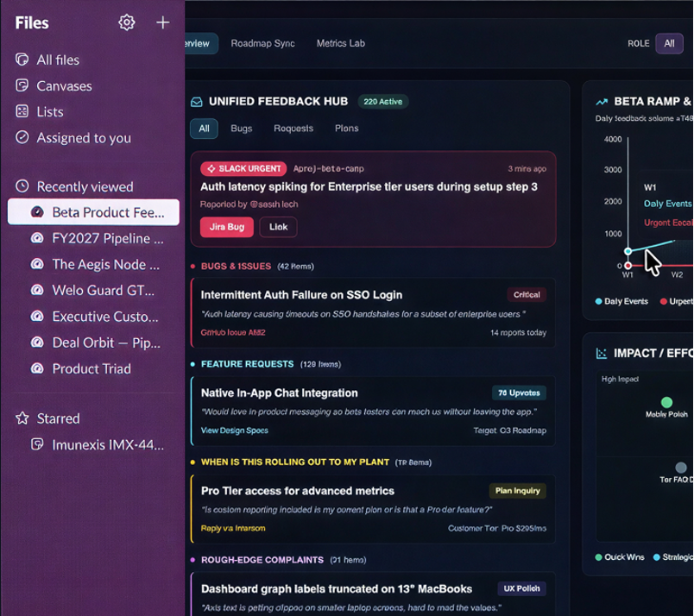Image resolution: width=694 pixels, height=616 pixels.
Task: Open the Lists sidebar icon
Action: 22,111
